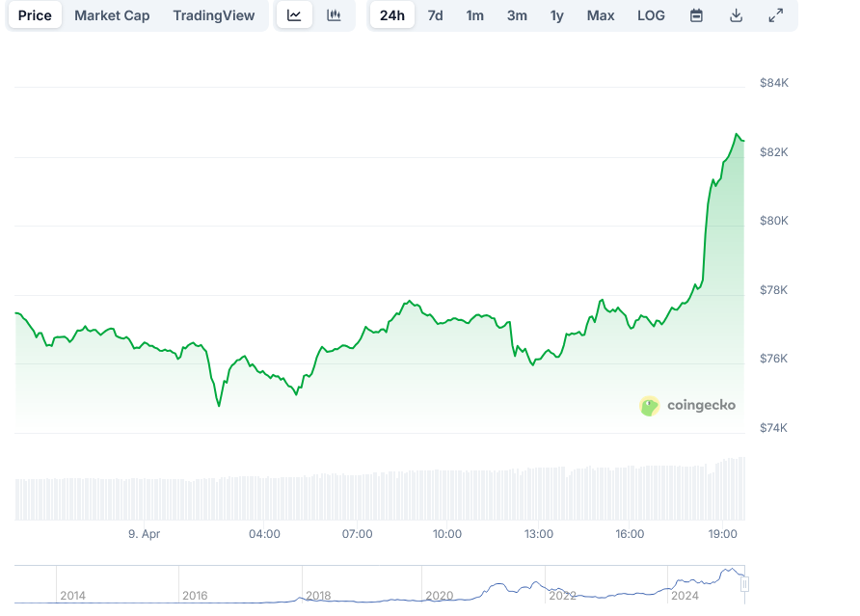Expand chart to fullscreen via arrows icon

click(775, 15)
